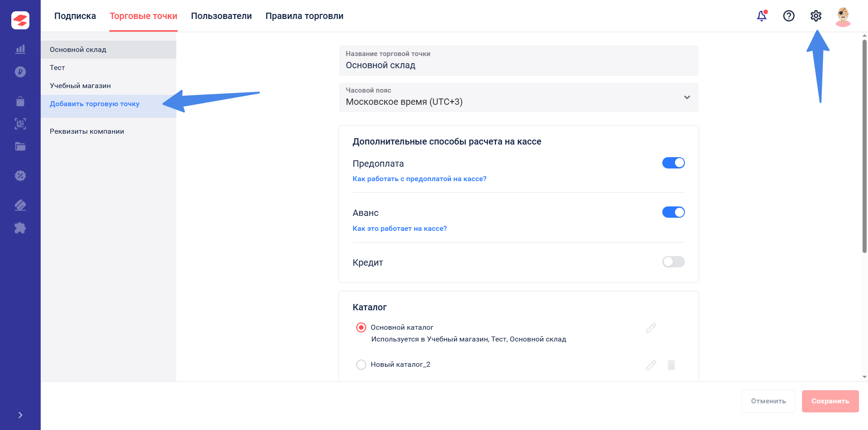The height and width of the screenshot is (430, 868).
Task: Switch to the Правила торговли tab
Action: (304, 16)
